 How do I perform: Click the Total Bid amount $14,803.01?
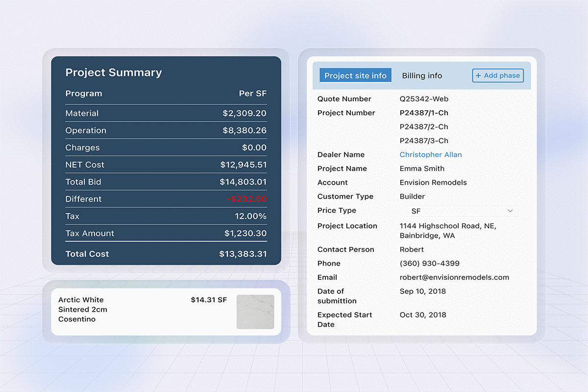coord(243,182)
